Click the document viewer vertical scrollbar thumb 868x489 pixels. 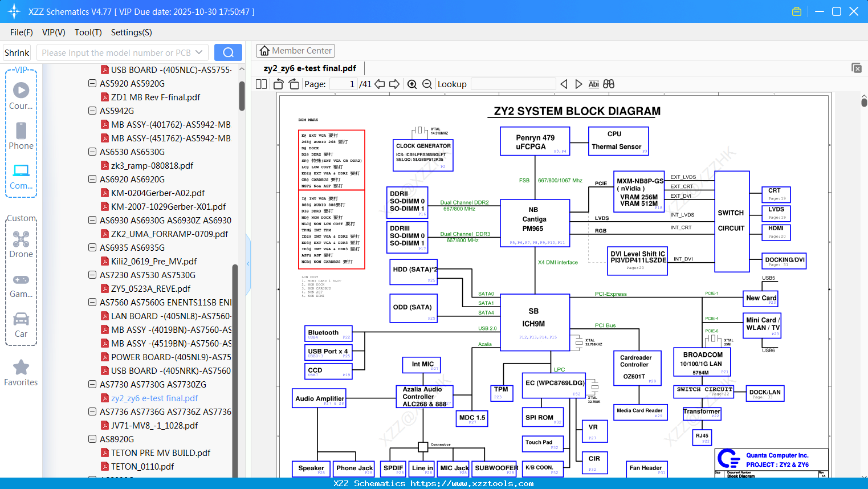864,103
